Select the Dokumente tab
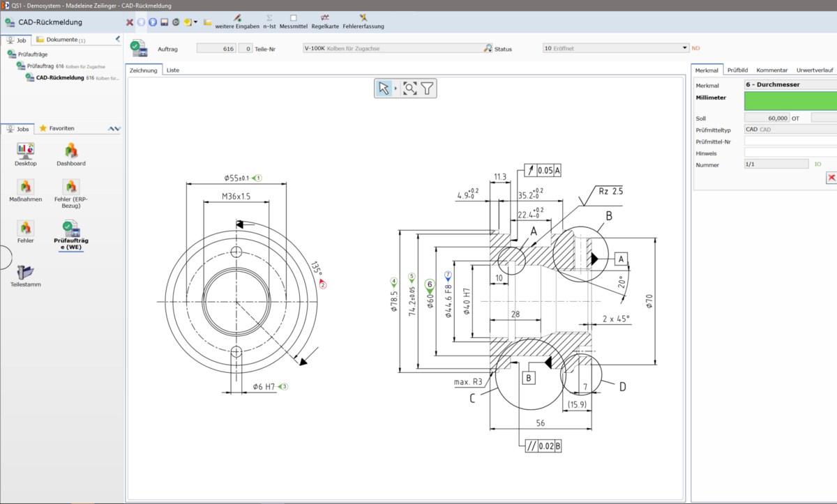837x504 pixels. [61, 40]
